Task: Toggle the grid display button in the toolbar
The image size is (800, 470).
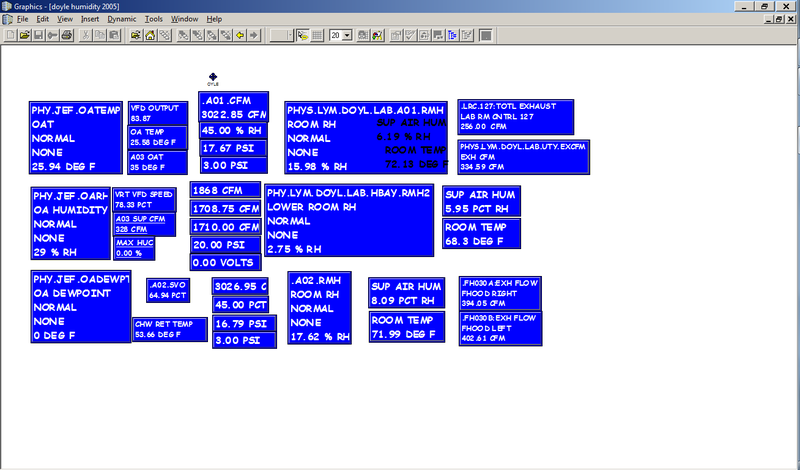Action: [317, 35]
